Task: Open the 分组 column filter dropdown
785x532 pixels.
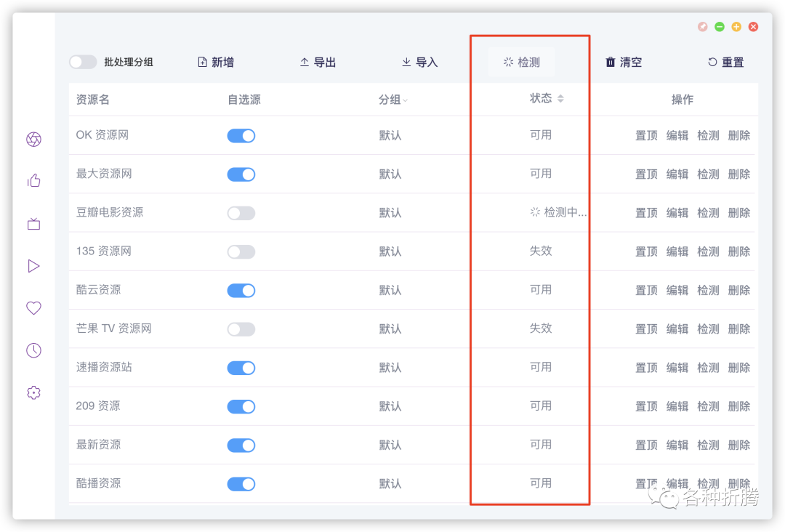Action: pos(405,99)
